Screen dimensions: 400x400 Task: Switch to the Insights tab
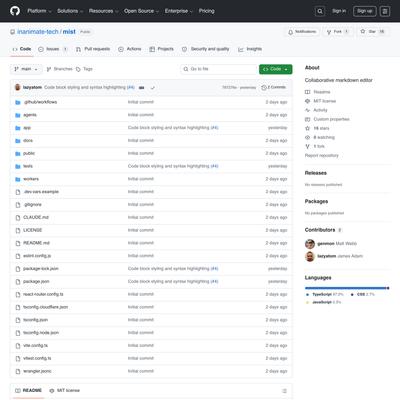250,49
